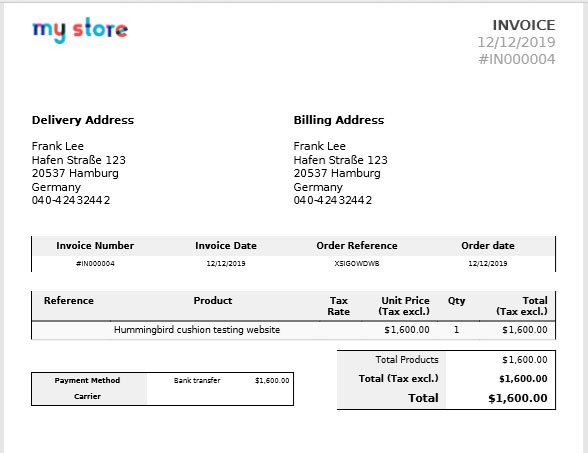The image size is (588, 453).
Task: Click product row total $1,600.00
Action: coord(525,330)
